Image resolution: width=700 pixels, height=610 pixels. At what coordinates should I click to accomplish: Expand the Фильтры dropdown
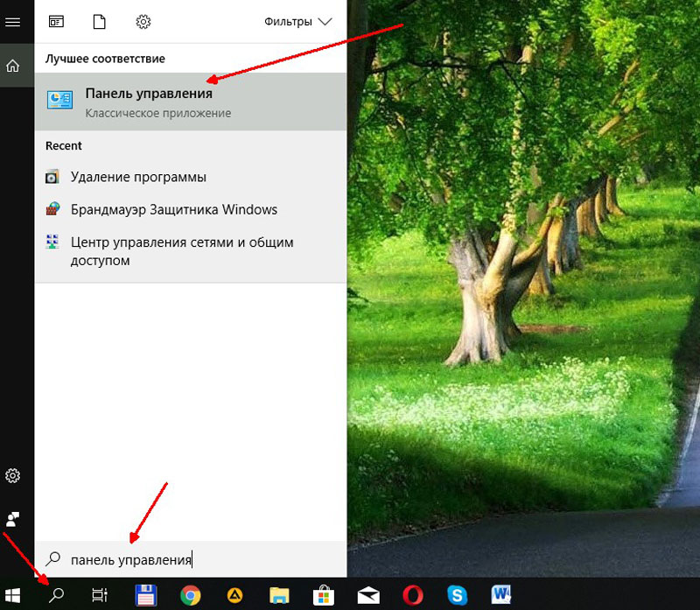click(298, 21)
